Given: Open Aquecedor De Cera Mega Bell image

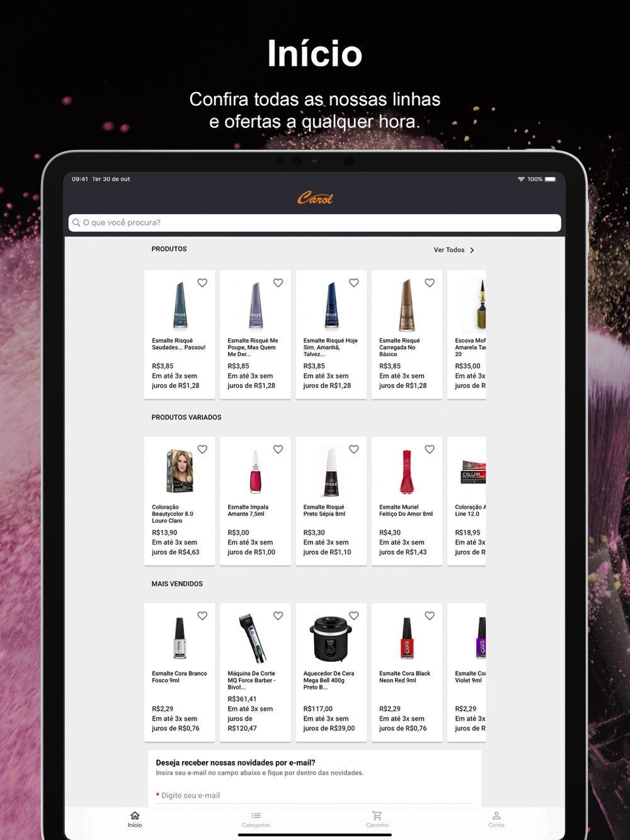Looking at the screenshot, I should point(329,638).
